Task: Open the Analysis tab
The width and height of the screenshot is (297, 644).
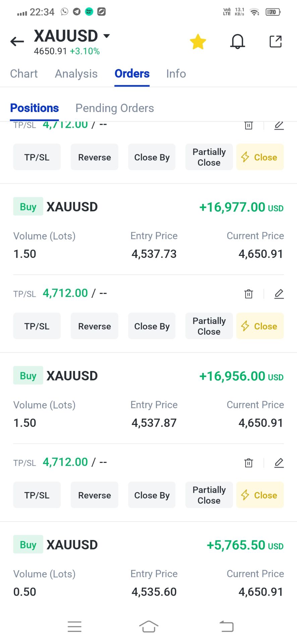Action: coord(76,74)
